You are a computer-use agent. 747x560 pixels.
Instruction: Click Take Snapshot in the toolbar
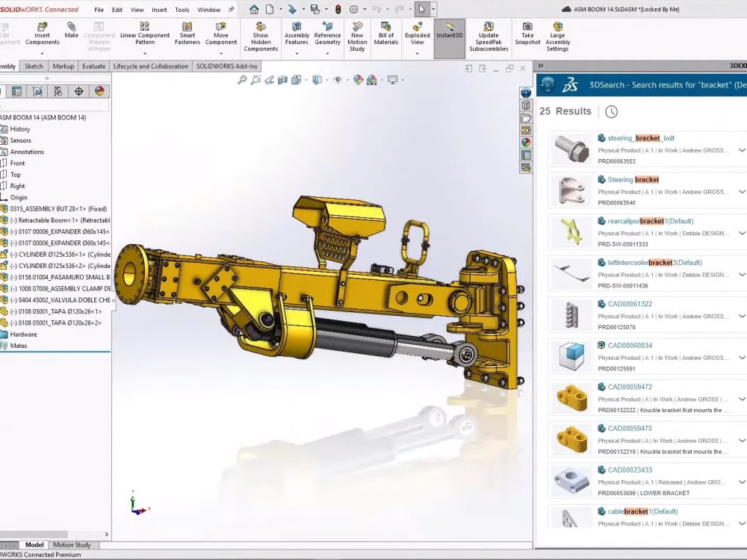point(527,36)
